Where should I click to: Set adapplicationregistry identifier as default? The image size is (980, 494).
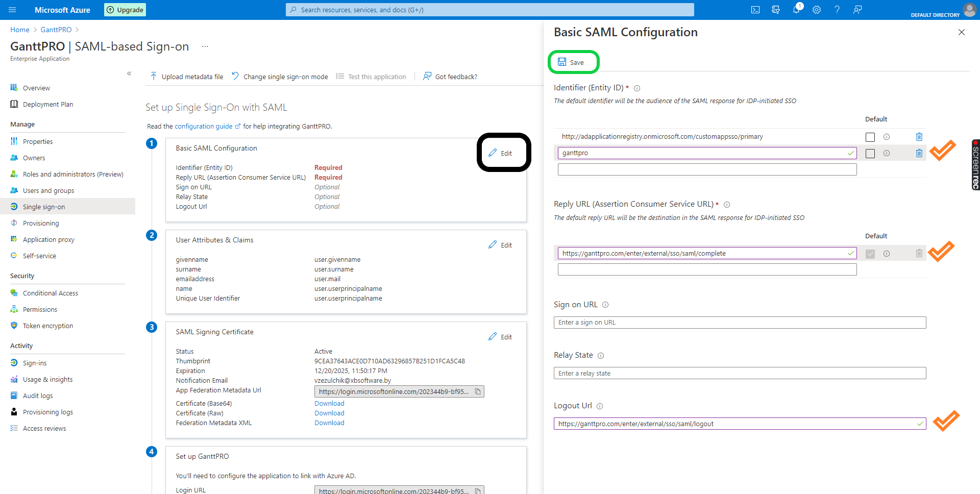click(870, 137)
